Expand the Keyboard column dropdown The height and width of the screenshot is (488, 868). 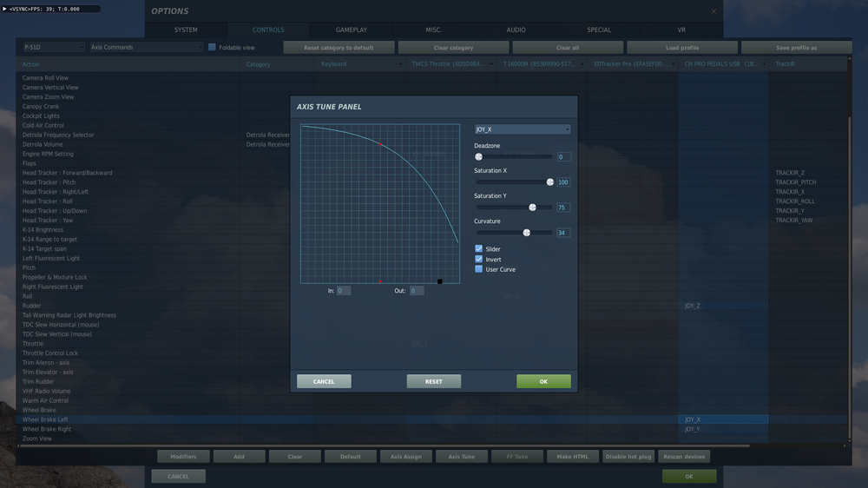(400, 64)
